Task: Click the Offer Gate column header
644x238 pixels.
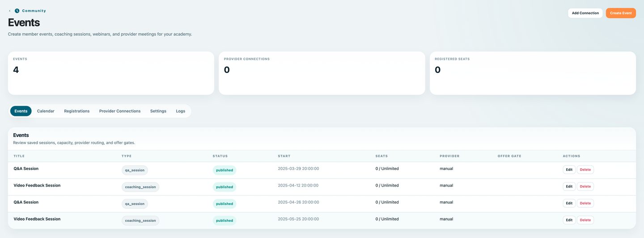Action: [x=509, y=156]
